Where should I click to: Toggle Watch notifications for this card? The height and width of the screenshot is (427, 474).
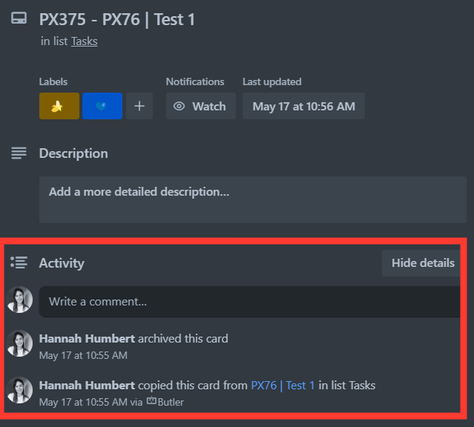point(201,106)
